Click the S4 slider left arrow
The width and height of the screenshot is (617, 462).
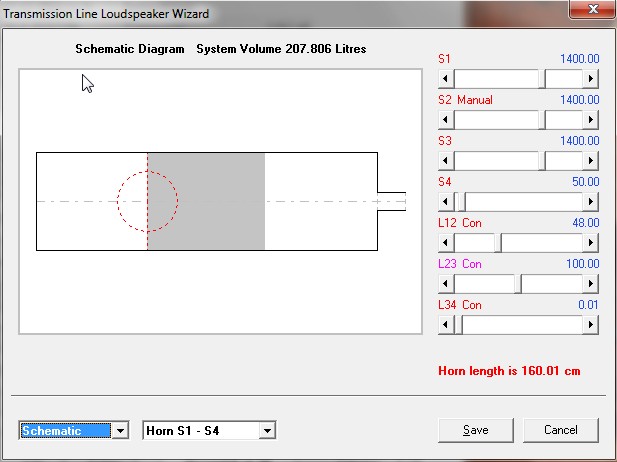(x=446, y=202)
